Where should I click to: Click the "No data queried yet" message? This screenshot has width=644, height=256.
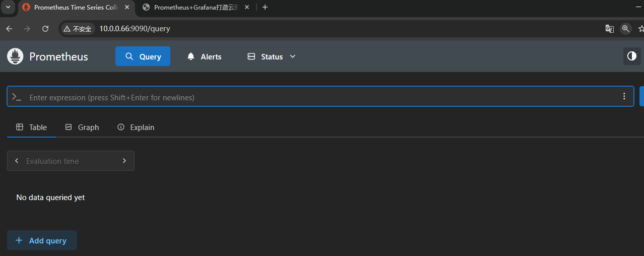(x=50, y=198)
